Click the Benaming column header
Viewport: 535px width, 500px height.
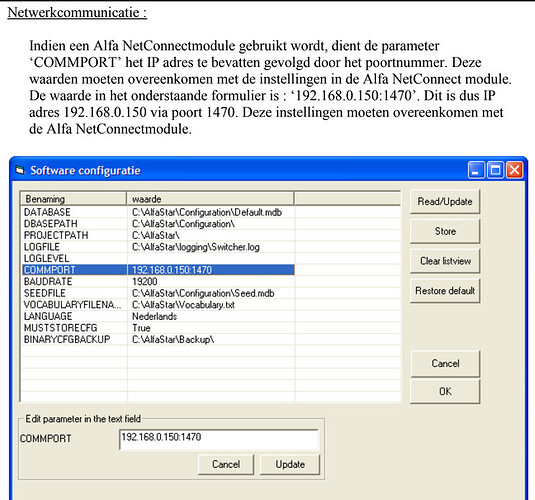(x=74, y=199)
